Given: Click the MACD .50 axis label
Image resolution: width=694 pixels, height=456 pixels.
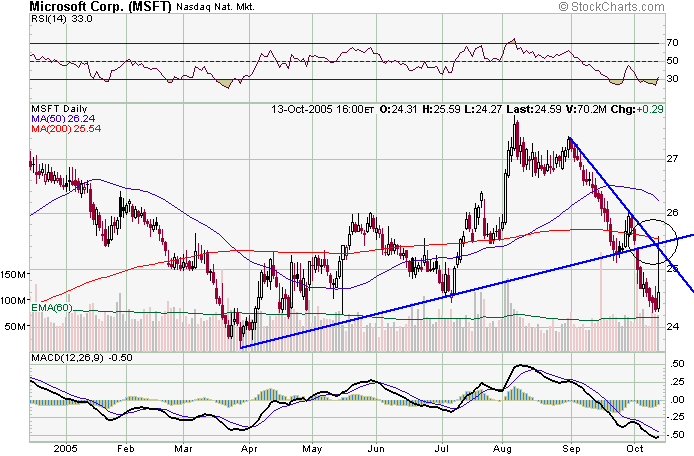Looking at the screenshot, I should coord(678,364).
